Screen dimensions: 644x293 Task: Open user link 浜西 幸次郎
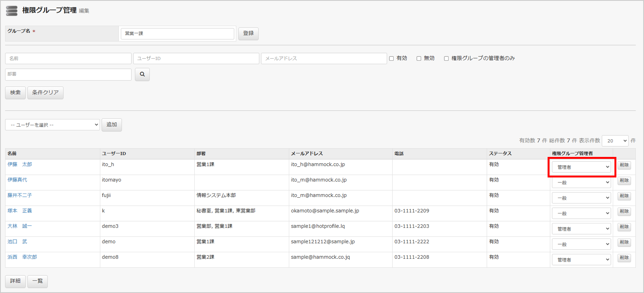click(22, 257)
